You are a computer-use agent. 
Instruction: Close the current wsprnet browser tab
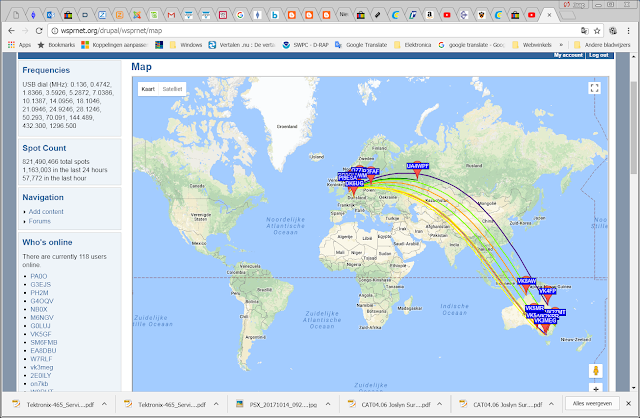549,15
